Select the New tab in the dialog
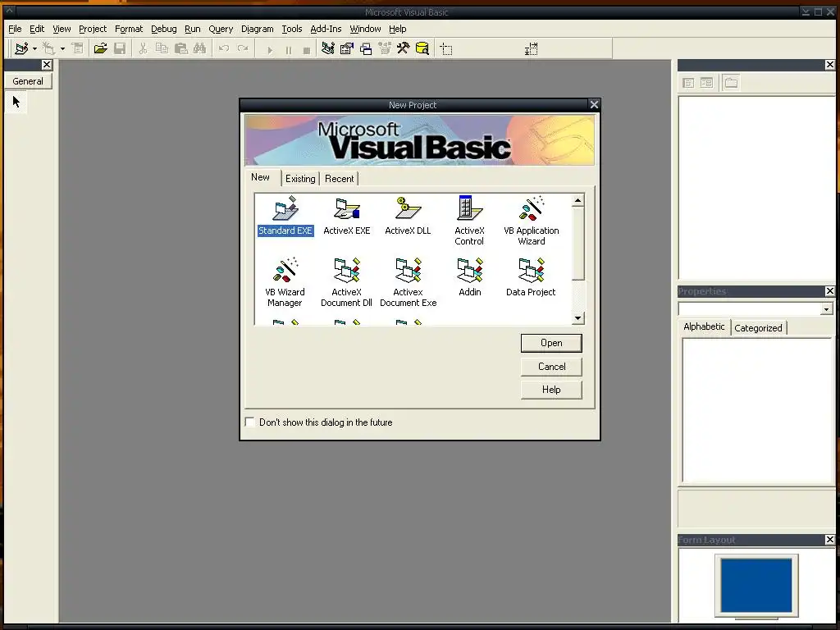The width and height of the screenshot is (840, 630). point(260,177)
